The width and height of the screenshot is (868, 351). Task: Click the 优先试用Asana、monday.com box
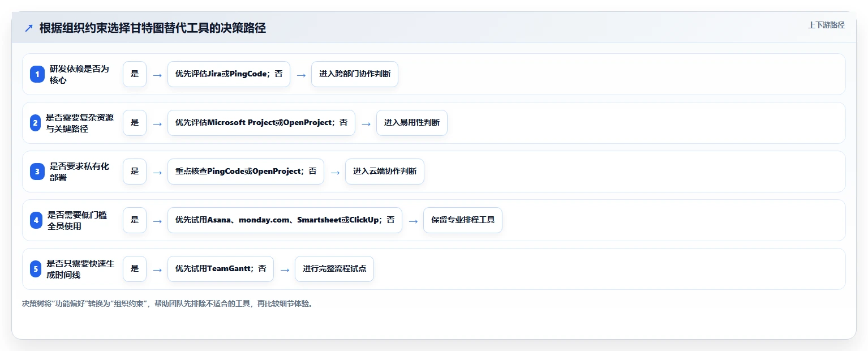[285, 220]
